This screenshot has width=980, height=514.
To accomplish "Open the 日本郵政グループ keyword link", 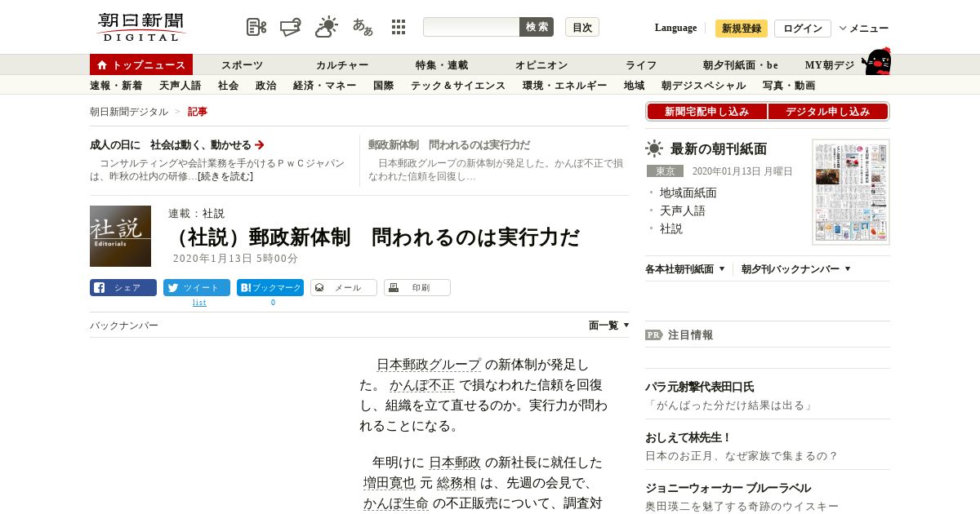I will [429, 365].
